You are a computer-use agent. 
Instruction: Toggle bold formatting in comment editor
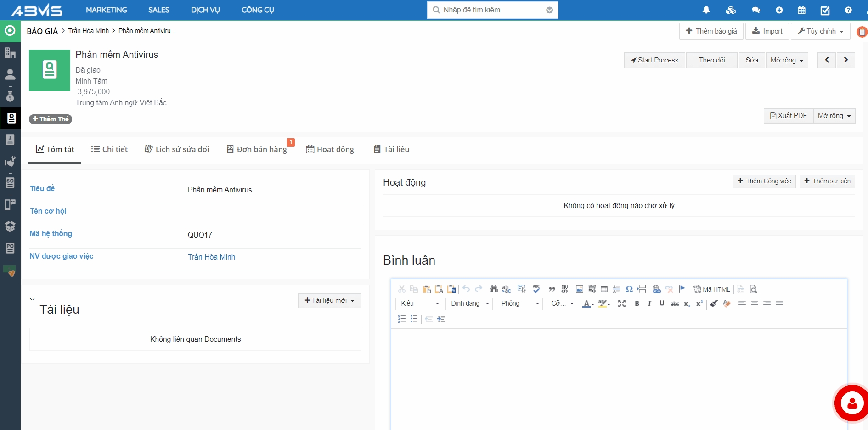click(637, 304)
